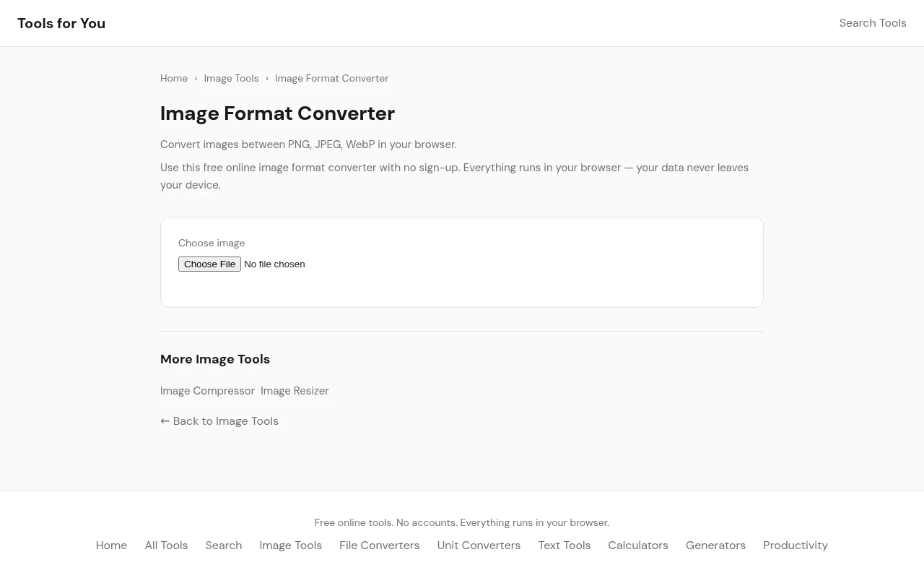Click Image Format Converter breadcrumb item
Viewport: 924px width, 578px height.
[331, 78]
